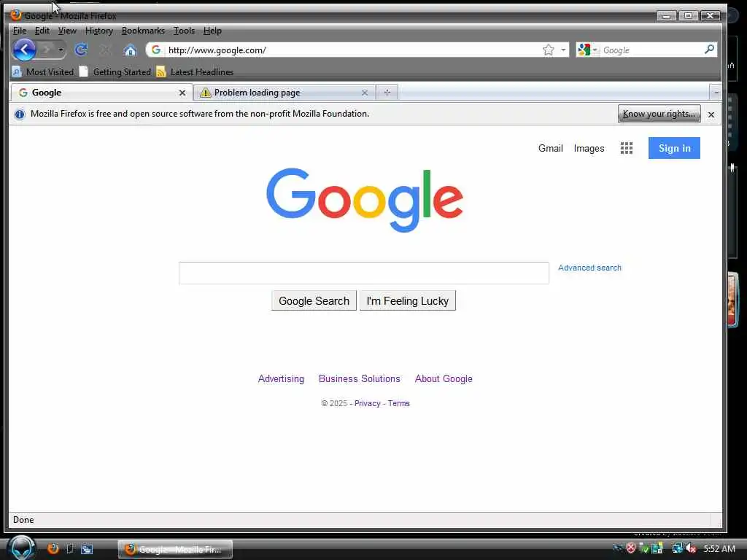Launch Firefox from quick launch
The height and width of the screenshot is (560, 747).
tap(53, 548)
